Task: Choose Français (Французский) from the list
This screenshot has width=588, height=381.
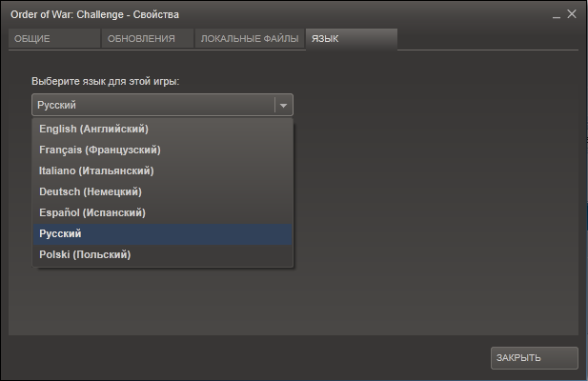Action: pos(162,150)
